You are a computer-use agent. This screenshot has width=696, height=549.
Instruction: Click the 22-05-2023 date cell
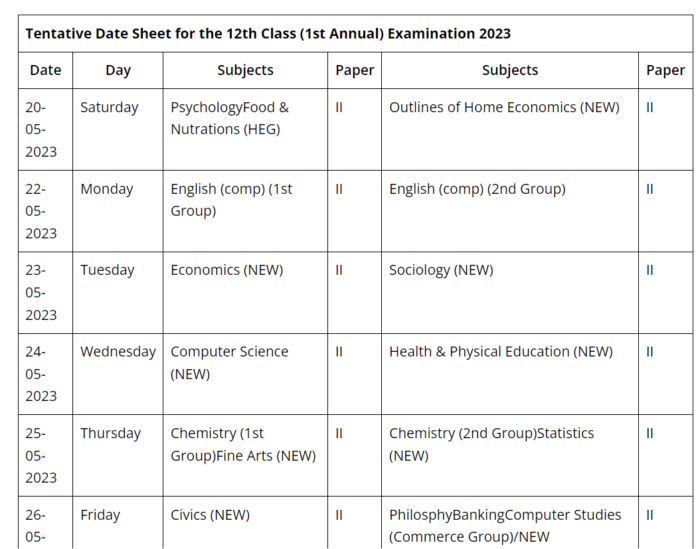click(x=41, y=211)
